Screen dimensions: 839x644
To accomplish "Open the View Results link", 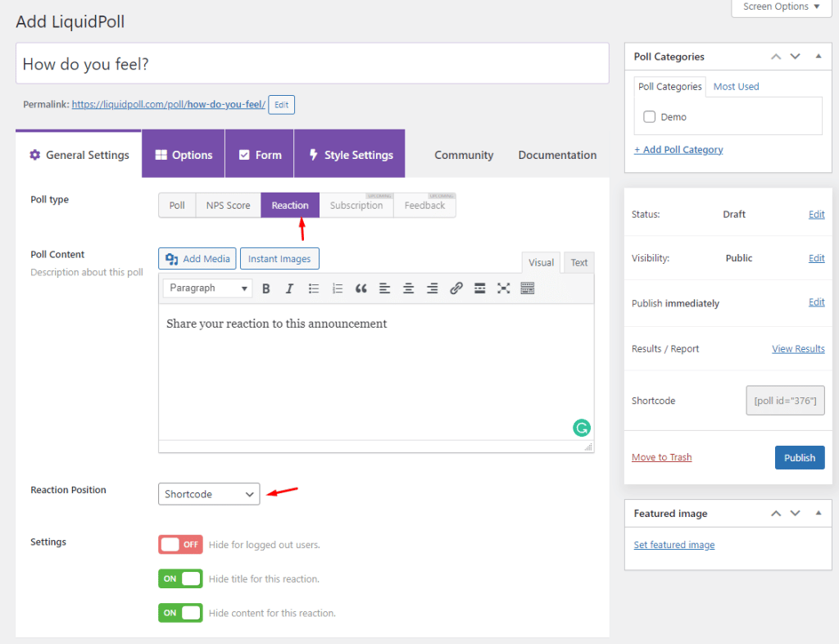I will [798, 349].
